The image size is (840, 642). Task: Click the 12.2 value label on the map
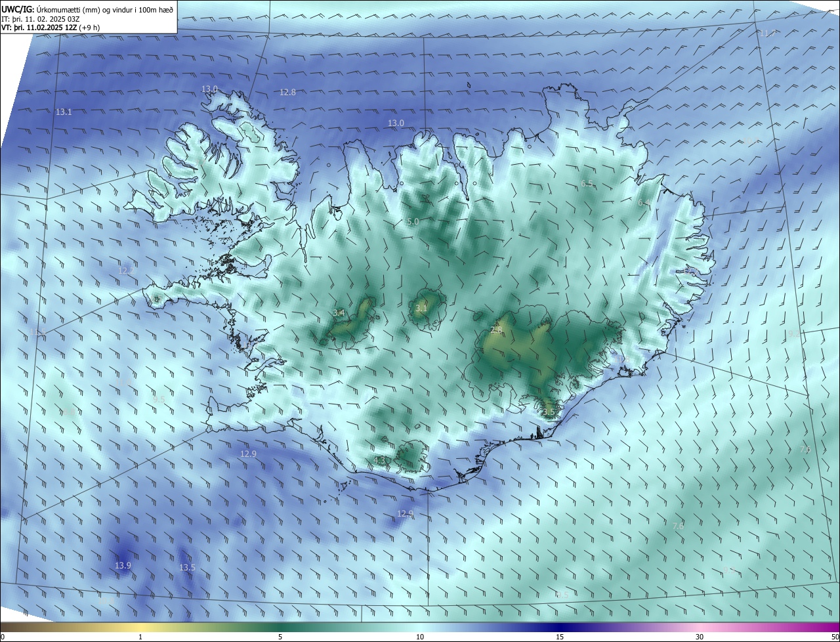coord(125,270)
